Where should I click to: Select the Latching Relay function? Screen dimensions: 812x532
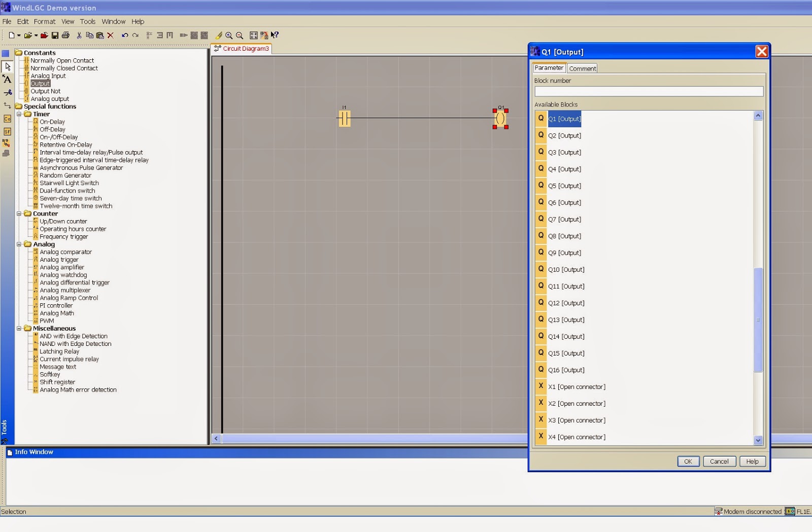tap(59, 351)
